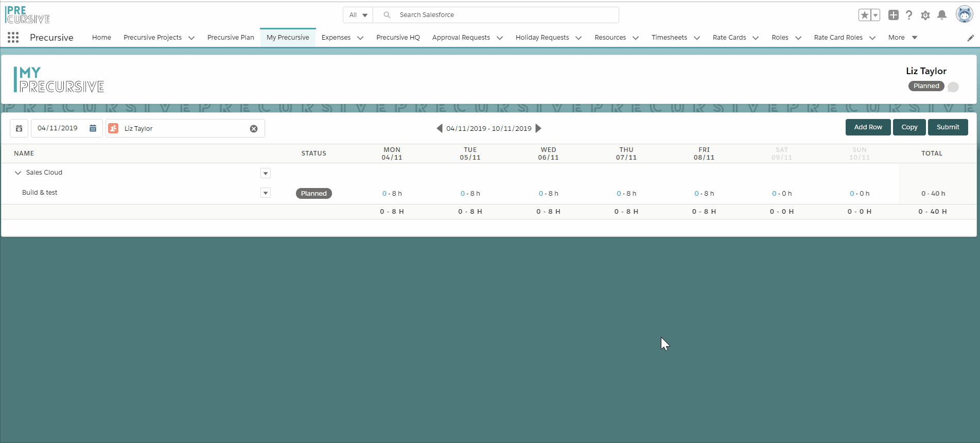The image size is (980, 443).
Task: Click the week range 04/11/2019 - 10/11/2019 text
Action: (x=489, y=128)
